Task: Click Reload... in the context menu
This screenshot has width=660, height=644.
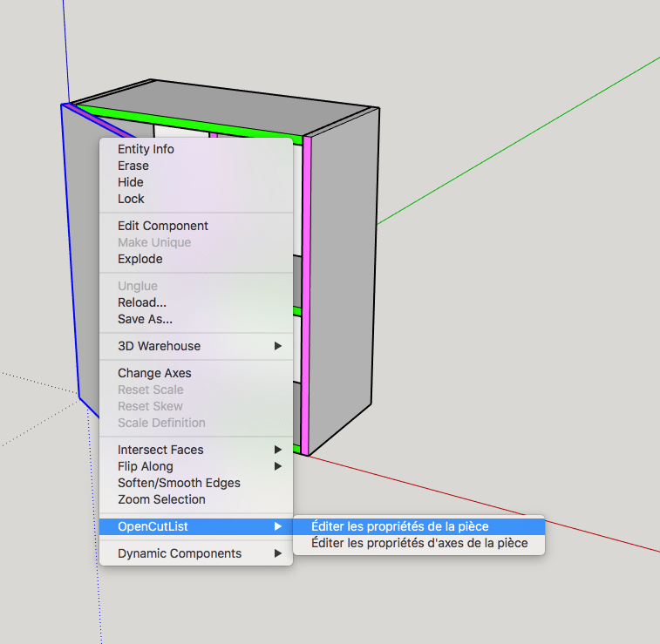Action: coord(195,302)
